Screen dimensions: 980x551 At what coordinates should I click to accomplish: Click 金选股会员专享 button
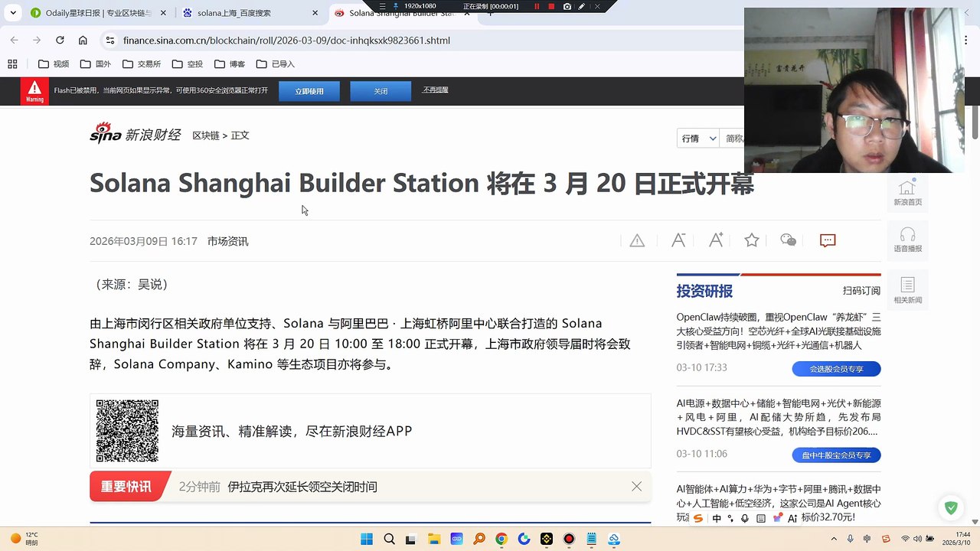[x=836, y=369]
